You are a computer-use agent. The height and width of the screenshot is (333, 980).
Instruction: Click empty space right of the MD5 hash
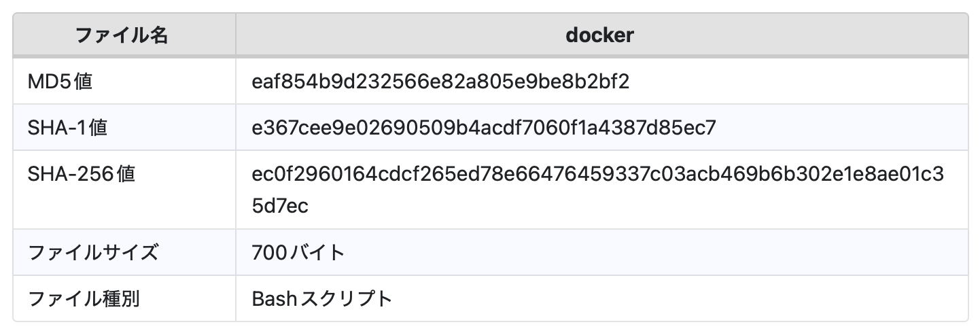coord(782,82)
